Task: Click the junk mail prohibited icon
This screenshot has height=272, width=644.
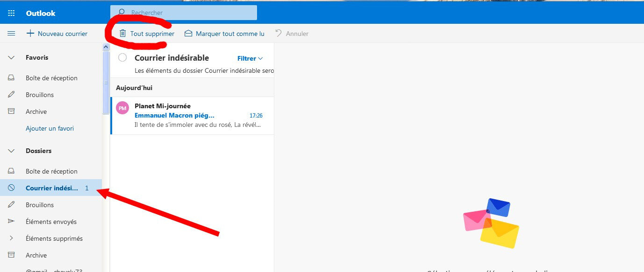Action: (x=11, y=188)
